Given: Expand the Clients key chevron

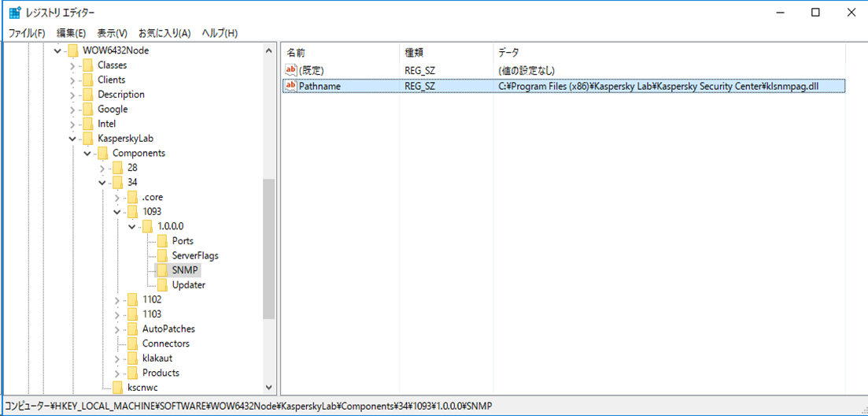Looking at the screenshot, I should tap(72, 80).
